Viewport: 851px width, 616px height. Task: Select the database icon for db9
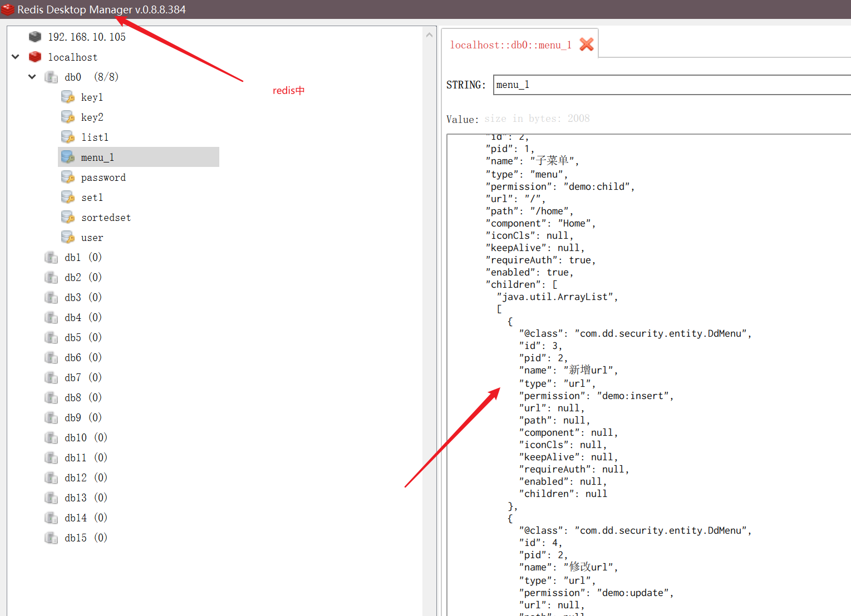coord(51,417)
